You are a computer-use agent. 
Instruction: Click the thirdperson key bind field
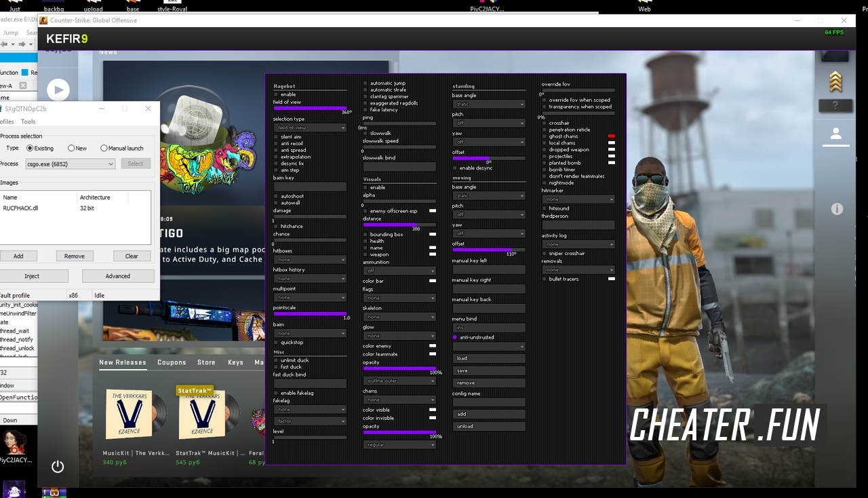tap(578, 225)
